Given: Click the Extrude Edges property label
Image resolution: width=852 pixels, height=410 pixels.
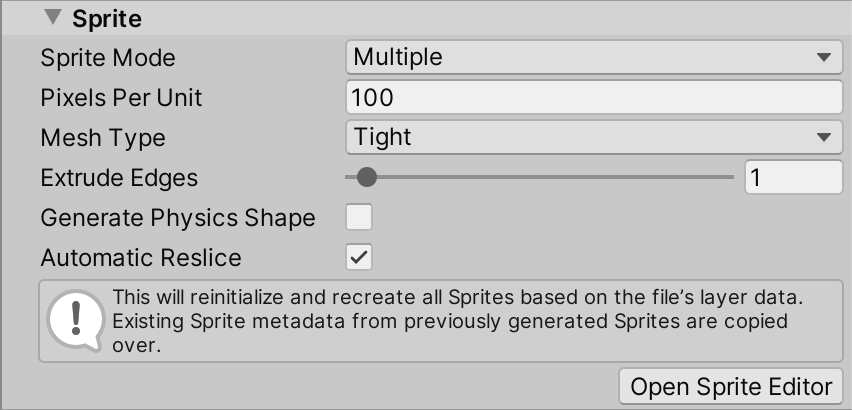Looking at the screenshot, I should pos(119,177).
